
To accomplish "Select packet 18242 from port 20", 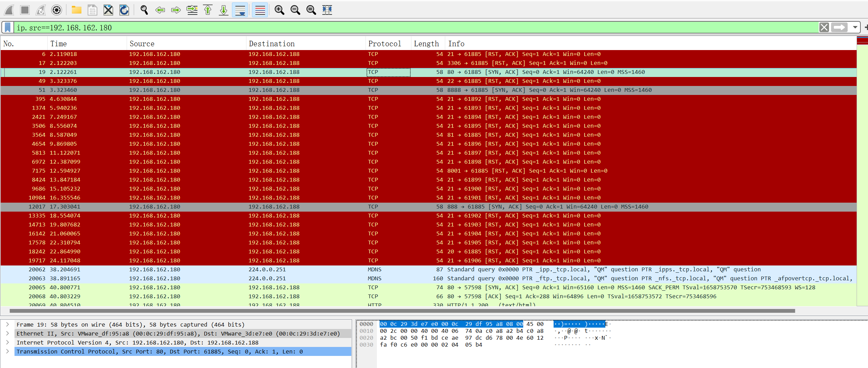I will [428, 252].
